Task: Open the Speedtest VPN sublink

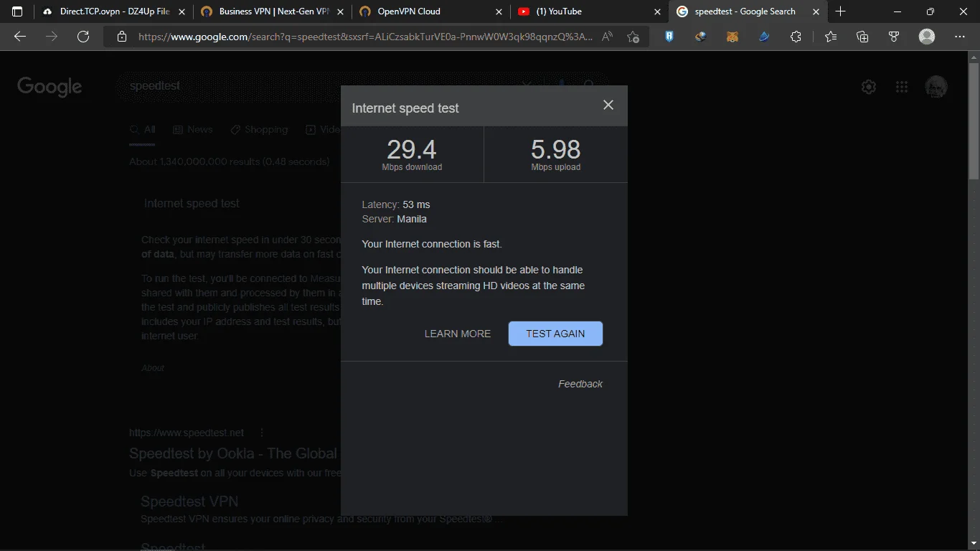Action: pos(189,501)
